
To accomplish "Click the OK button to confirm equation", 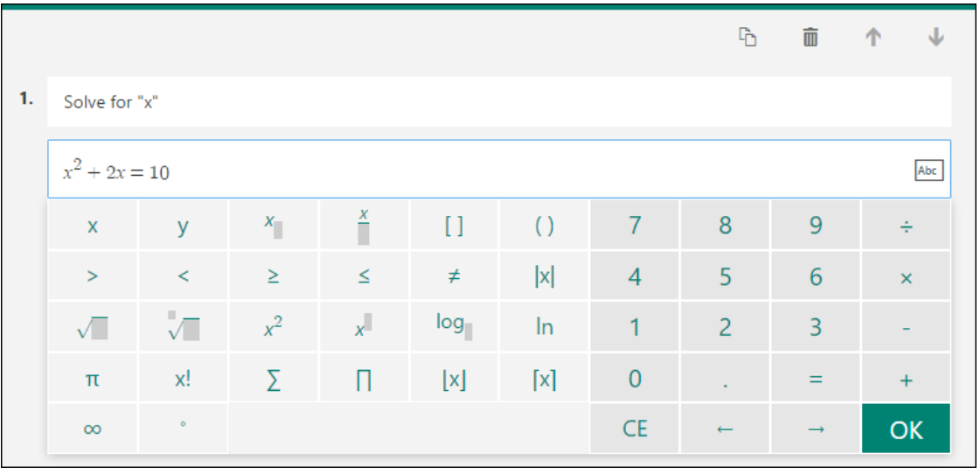I will click(906, 429).
